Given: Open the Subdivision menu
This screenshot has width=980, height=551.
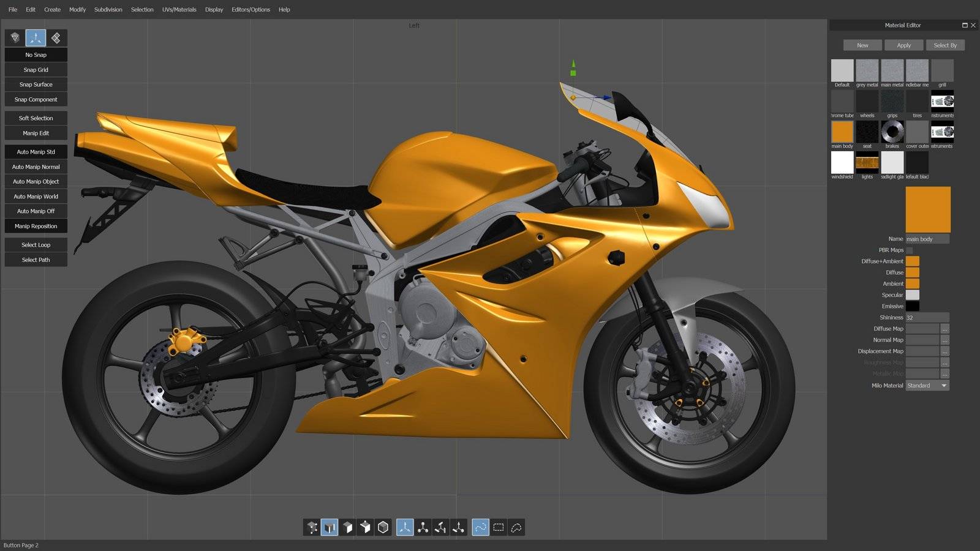Looking at the screenshot, I should [x=108, y=10].
